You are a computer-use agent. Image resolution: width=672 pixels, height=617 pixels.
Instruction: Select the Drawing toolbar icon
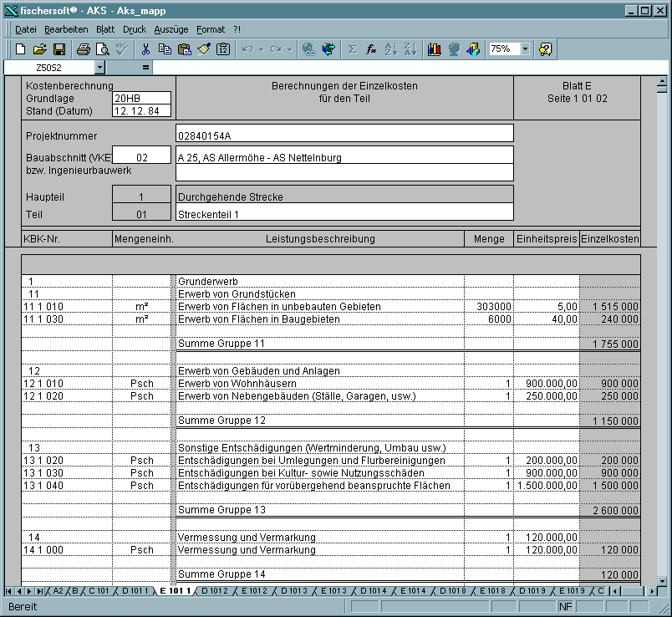(471, 49)
